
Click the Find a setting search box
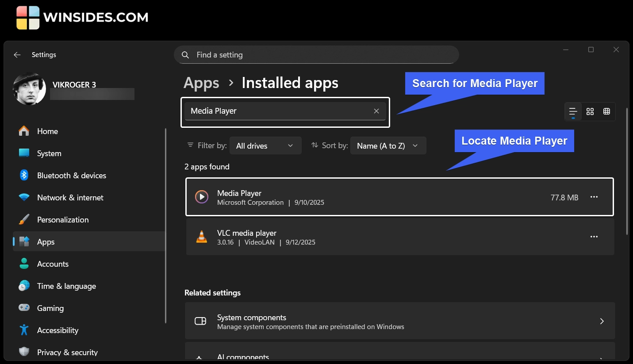(x=316, y=55)
